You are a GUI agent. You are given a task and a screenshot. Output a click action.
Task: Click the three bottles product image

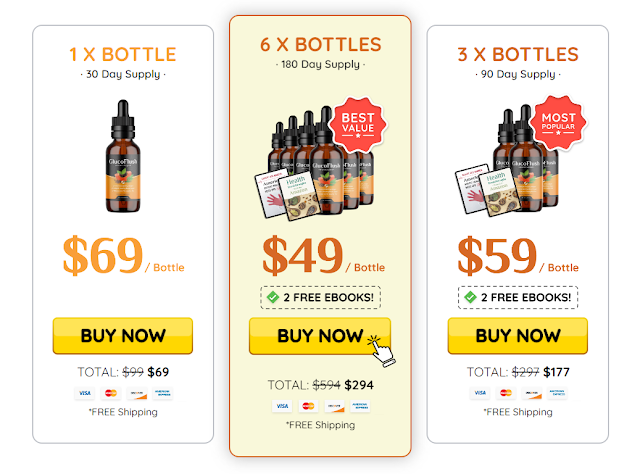pyautogui.click(x=507, y=161)
